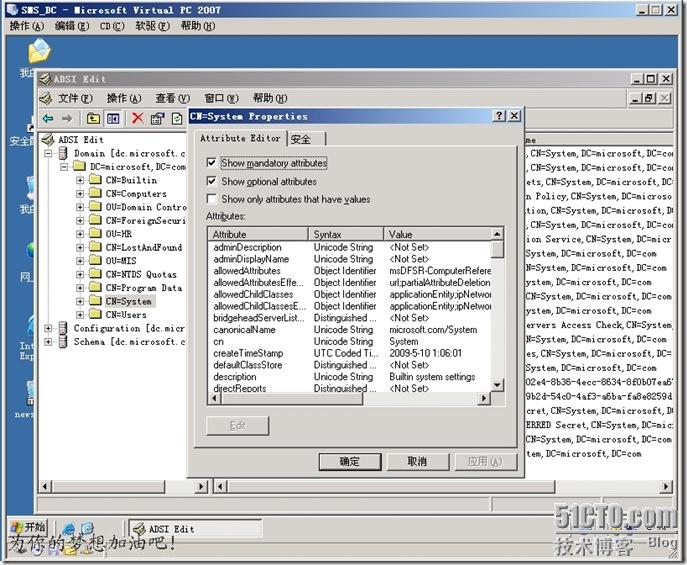Open the 开始 Start button
687x565 pixels.
28,527
